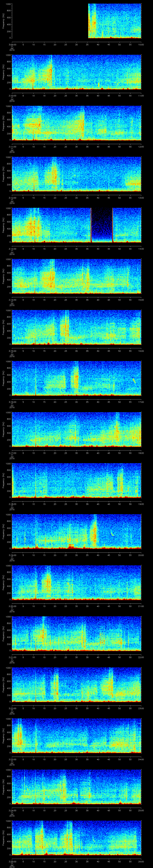
Task: Click the left red vertical line in the 3:13:00 spectrogram
Action: 91,225
